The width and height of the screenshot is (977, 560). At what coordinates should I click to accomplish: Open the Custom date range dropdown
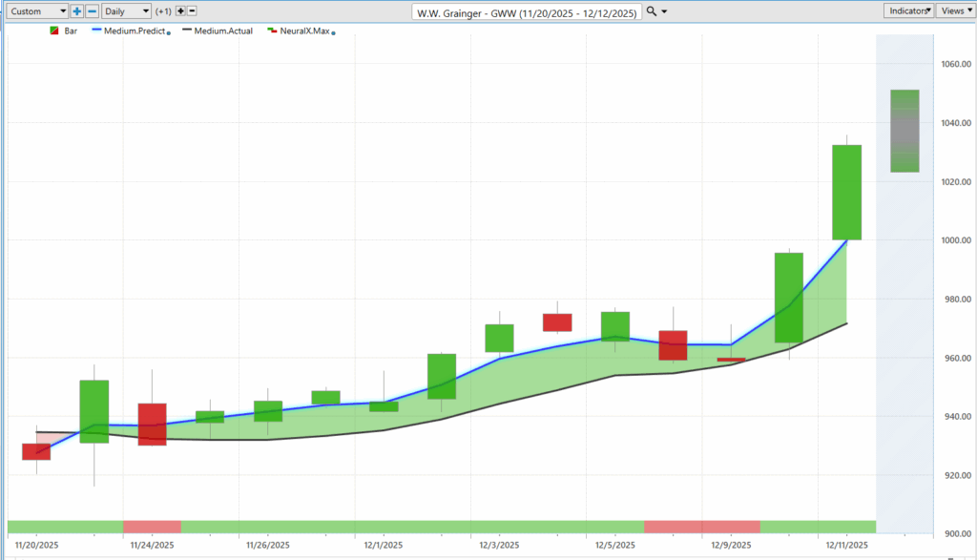point(35,10)
